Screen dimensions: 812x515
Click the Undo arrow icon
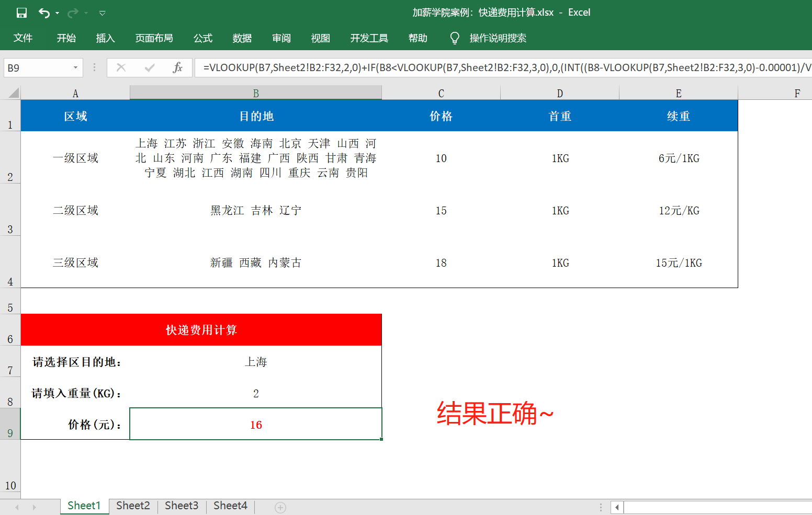click(44, 13)
